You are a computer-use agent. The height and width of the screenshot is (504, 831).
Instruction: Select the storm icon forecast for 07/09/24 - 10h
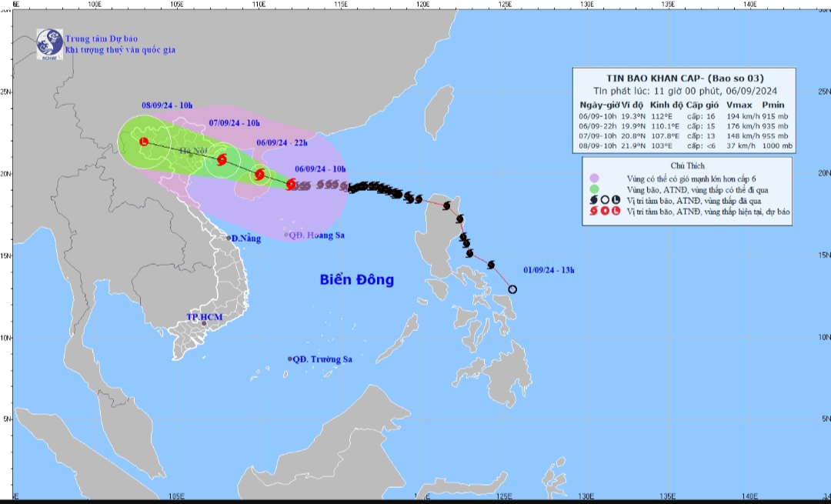point(222,160)
